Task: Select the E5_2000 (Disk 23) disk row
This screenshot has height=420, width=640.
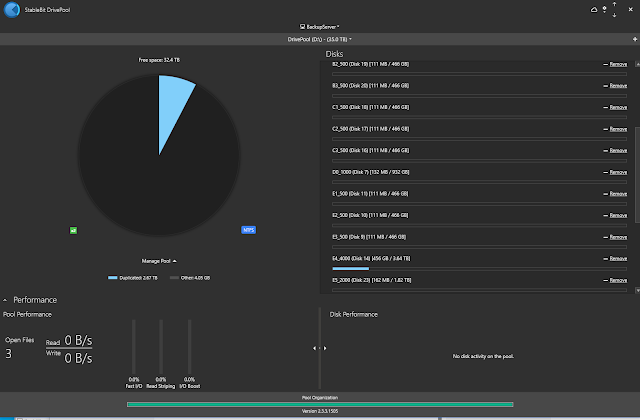Action: point(479,285)
